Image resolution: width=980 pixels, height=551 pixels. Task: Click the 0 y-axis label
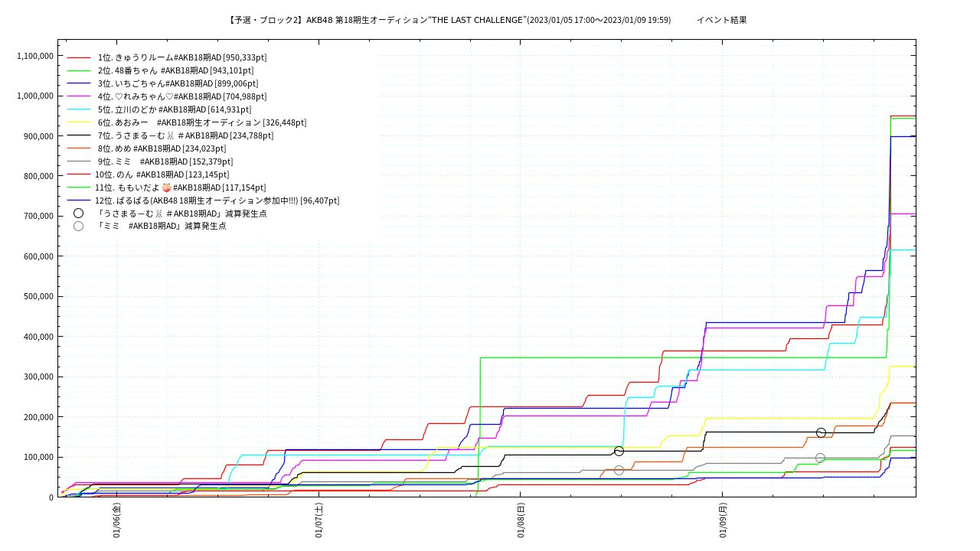51,497
